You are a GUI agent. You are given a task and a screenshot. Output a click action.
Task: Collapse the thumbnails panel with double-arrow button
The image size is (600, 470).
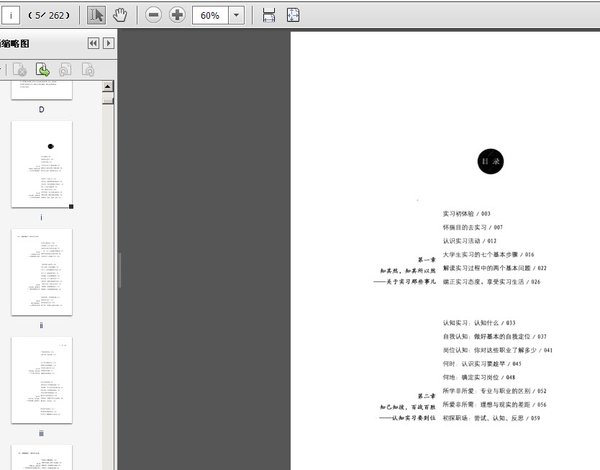(x=93, y=43)
